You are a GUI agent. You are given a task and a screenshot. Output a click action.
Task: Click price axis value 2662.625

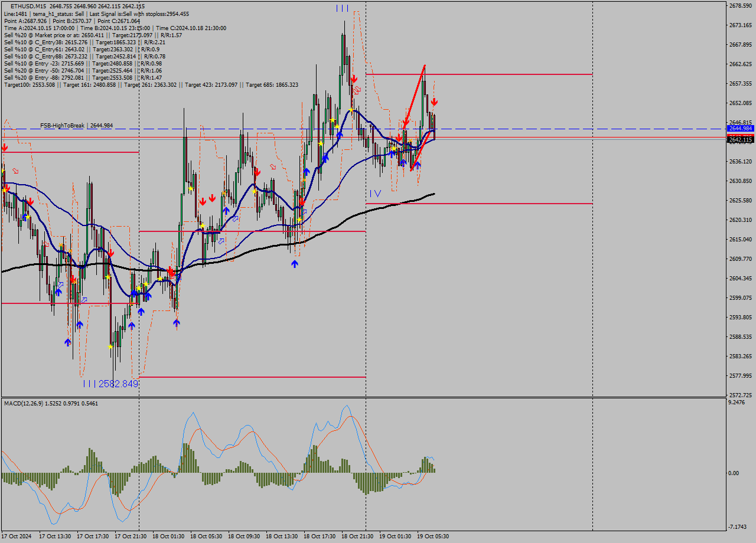click(x=740, y=64)
